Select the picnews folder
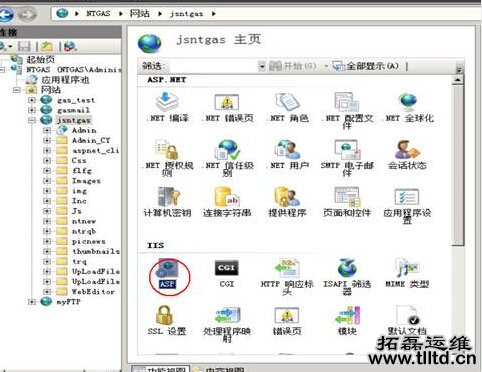The width and height of the screenshot is (482, 372). 89,241
